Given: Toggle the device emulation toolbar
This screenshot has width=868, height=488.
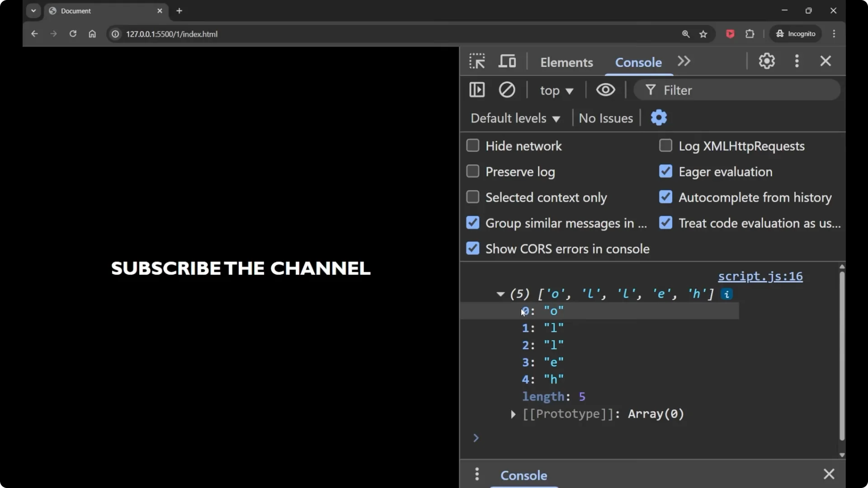Looking at the screenshot, I should pyautogui.click(x=507, y=61).
